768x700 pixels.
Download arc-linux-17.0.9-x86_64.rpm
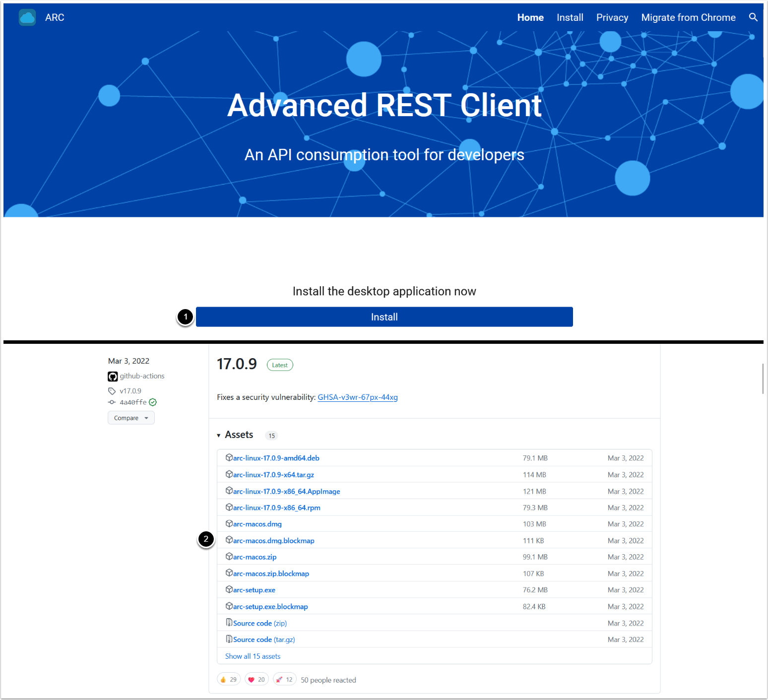click(x=277, y=508)
